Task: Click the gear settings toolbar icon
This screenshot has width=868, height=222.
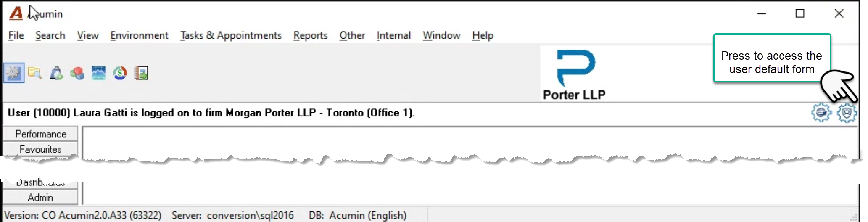Action: click(x=14, y=73)
